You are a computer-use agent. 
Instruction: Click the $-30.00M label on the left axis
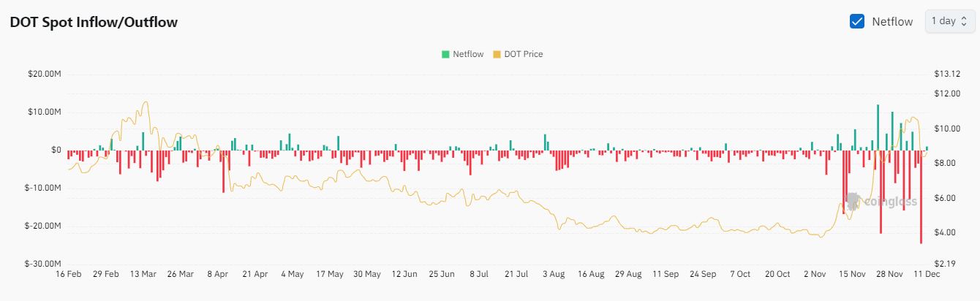pyautogui.click(x=44, y=264)
